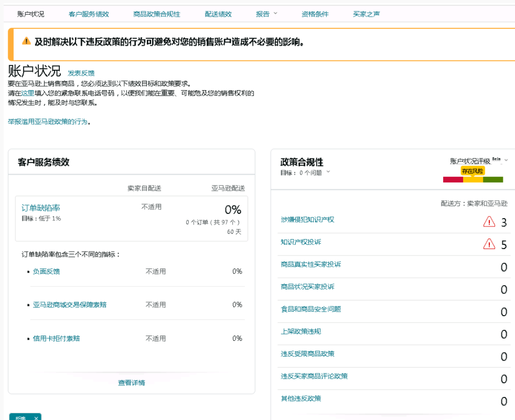This screenshot has height=420, width=515.
Task: Open the 上架政策违规 policy item
Action: coord(301,331)
